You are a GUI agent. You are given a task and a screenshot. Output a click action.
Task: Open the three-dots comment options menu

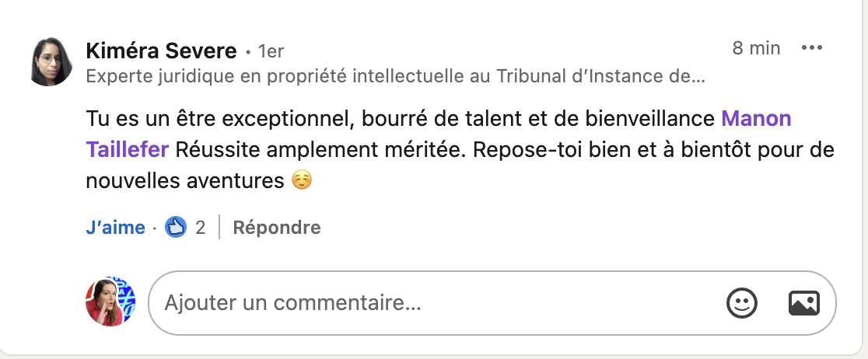tap(811, 48)
